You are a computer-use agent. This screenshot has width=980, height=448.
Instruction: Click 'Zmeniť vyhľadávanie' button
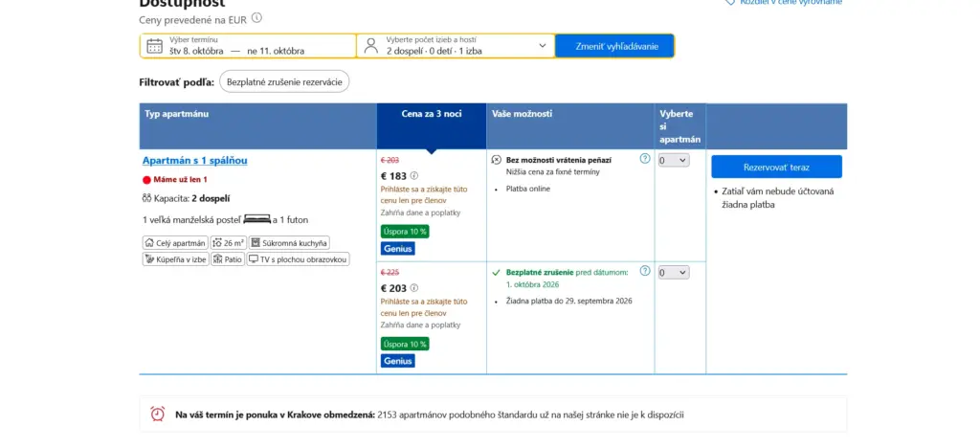615,46
